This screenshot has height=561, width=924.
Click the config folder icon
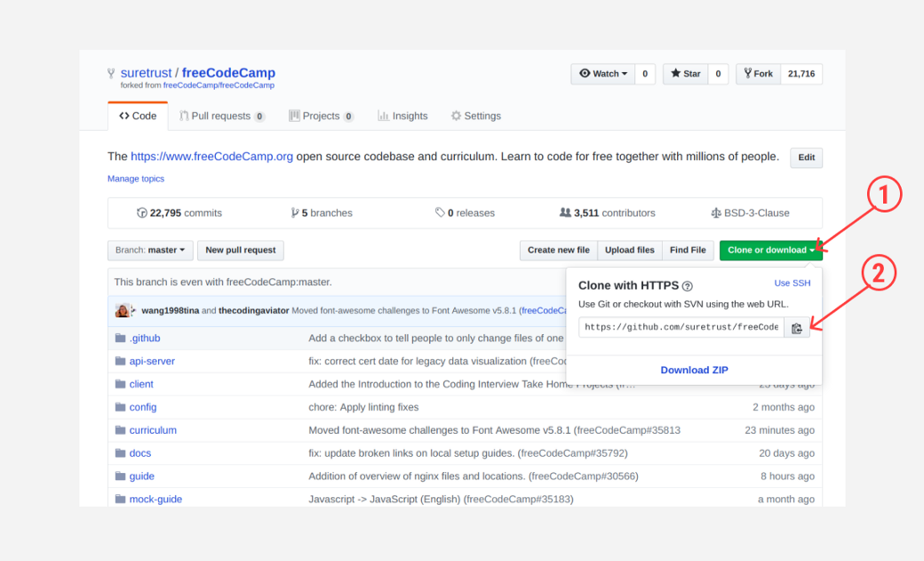click(120, 407)
